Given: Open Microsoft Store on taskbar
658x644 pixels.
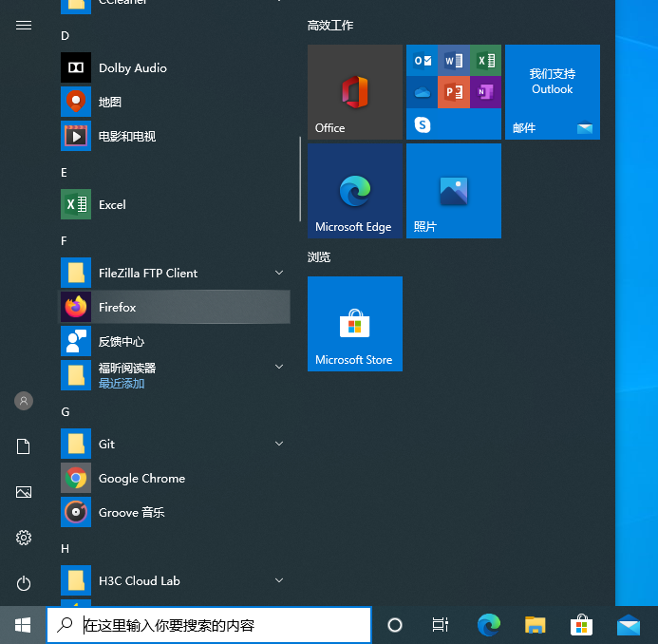Looking at the screenshot, I should point(581,625).
